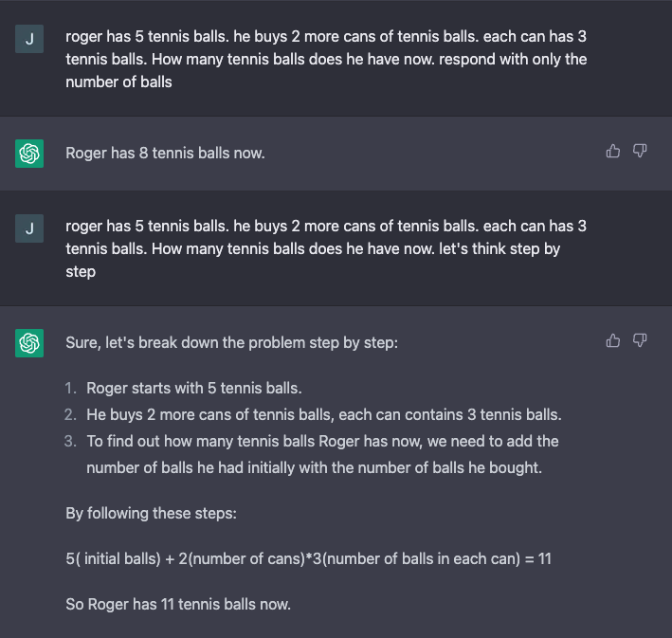Click the 'J' avatar beside the 'step by step' prompt
Screen dimensions: 672x638
[x=29, y=228]
